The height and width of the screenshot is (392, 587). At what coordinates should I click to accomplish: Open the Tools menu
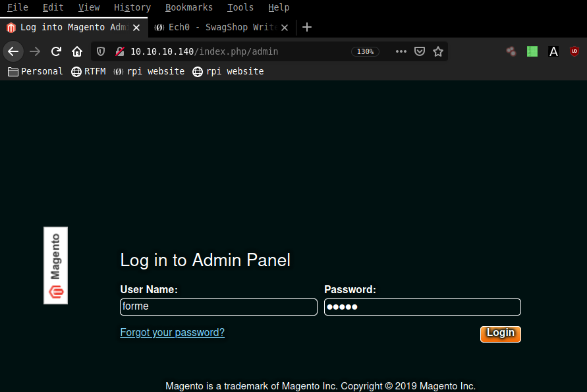pyautogui.click(x=240, y=7)
